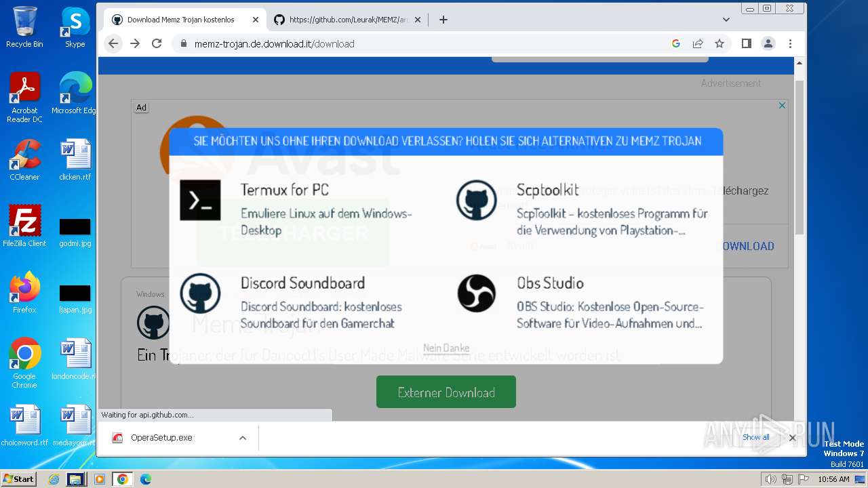Open Windows Start menu
This screenshot has width=868, height=488.
(x=19, y=479)
